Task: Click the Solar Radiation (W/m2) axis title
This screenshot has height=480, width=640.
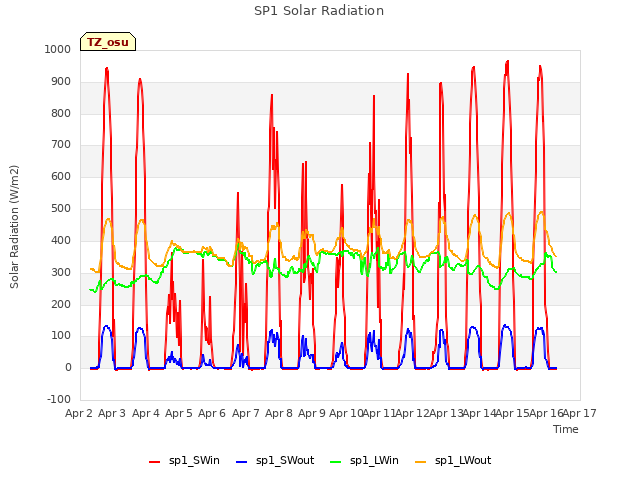Action: click(14, 227)
